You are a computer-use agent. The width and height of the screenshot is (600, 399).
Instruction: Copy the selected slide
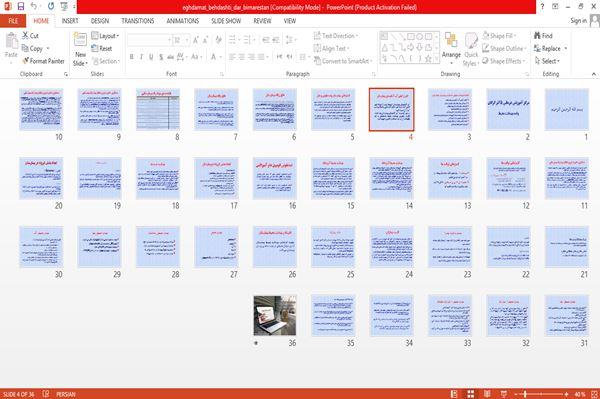(x=32, y=49)
